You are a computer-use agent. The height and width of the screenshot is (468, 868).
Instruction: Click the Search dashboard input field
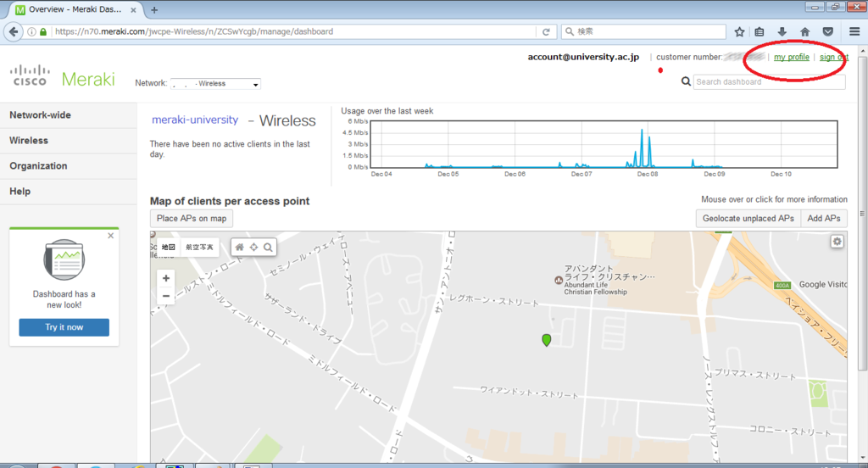[x=770, y=82]
